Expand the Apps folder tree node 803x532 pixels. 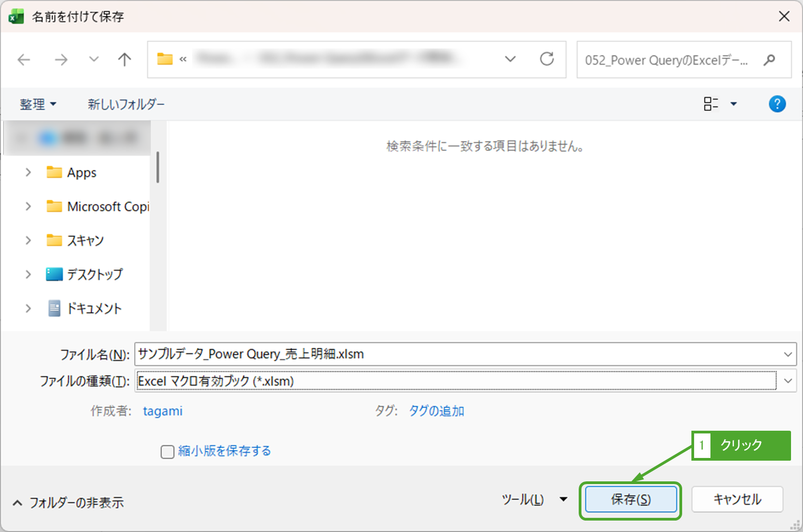pyautogui.click(x=28, y=173)
